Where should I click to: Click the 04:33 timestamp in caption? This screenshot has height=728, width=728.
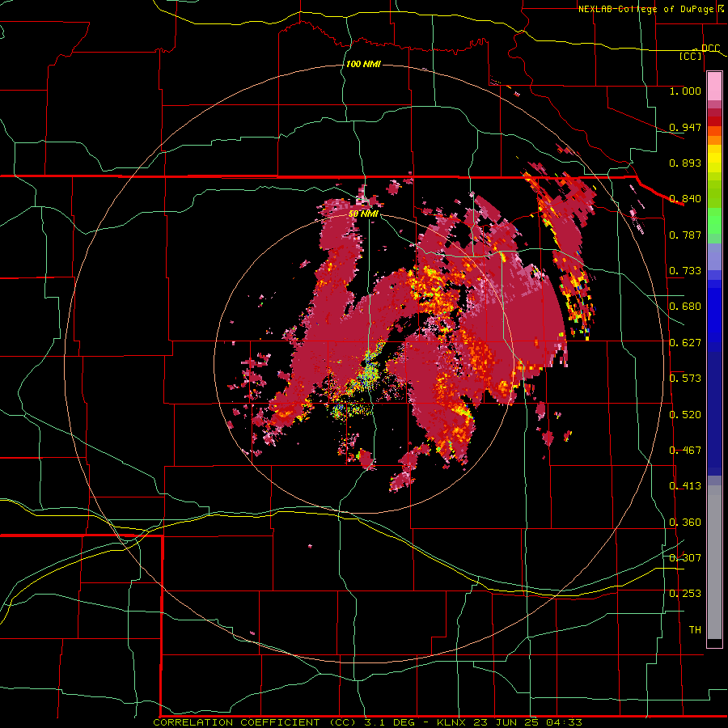pos(564,722)
